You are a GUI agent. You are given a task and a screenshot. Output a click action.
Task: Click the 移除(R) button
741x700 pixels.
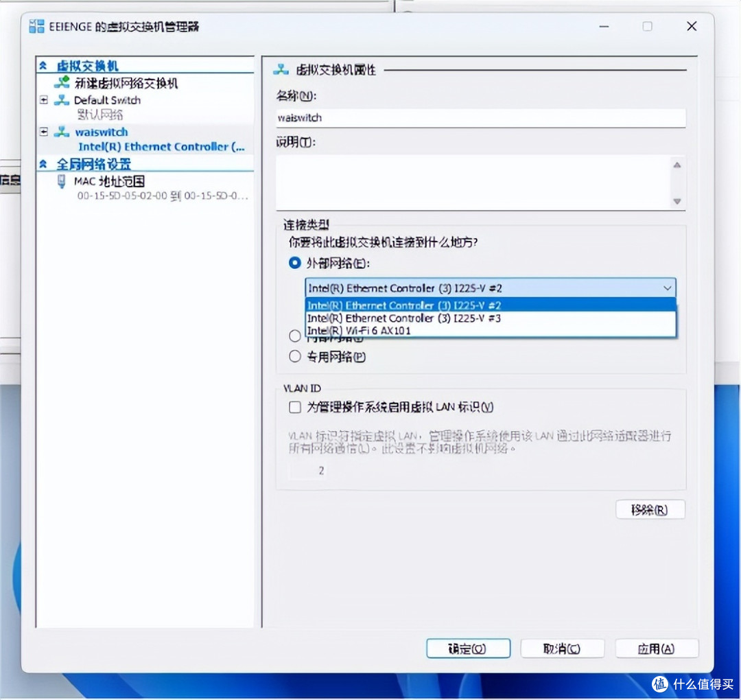click(650, 509)
